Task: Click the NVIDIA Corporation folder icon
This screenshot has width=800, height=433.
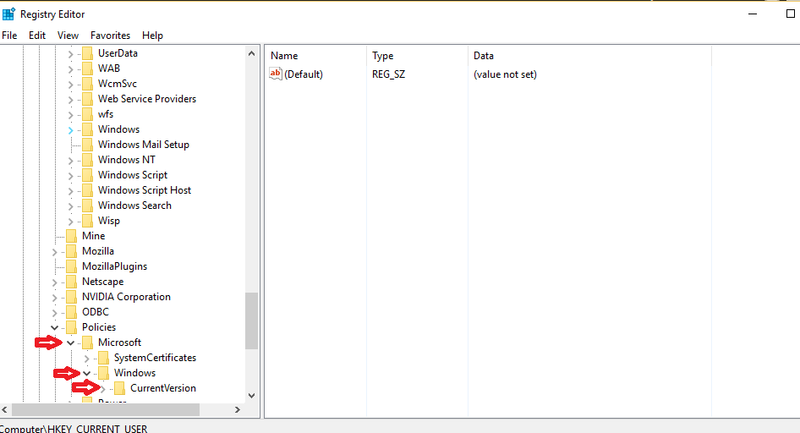Action: [72, 297]
